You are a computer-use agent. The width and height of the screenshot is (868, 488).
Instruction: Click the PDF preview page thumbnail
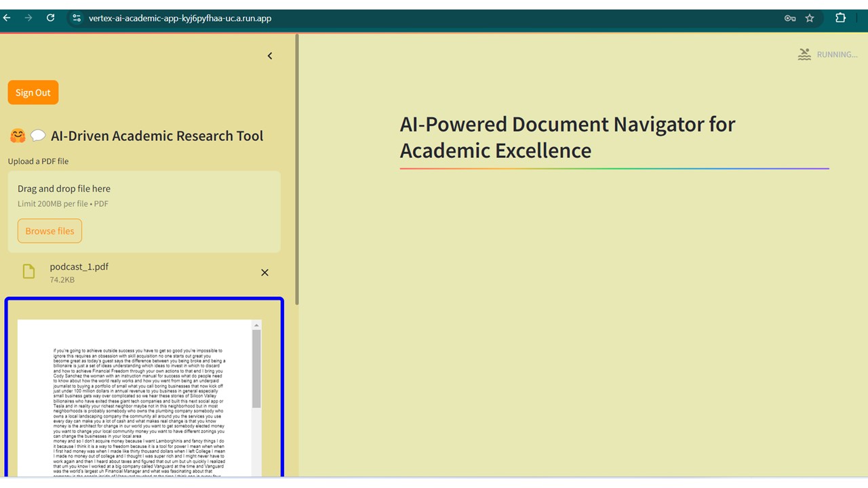coord(134,399)
